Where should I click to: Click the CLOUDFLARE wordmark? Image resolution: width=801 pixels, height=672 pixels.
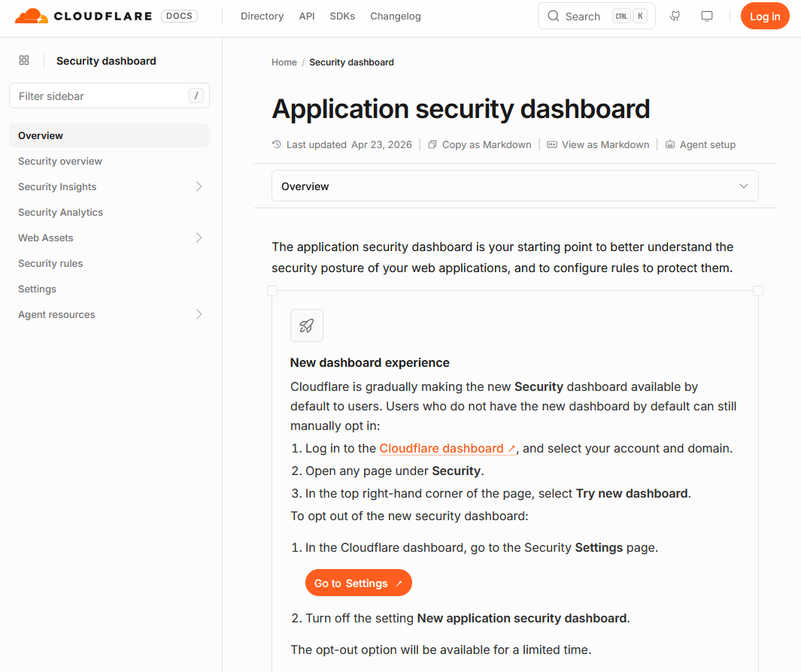[x=103, y=17]
